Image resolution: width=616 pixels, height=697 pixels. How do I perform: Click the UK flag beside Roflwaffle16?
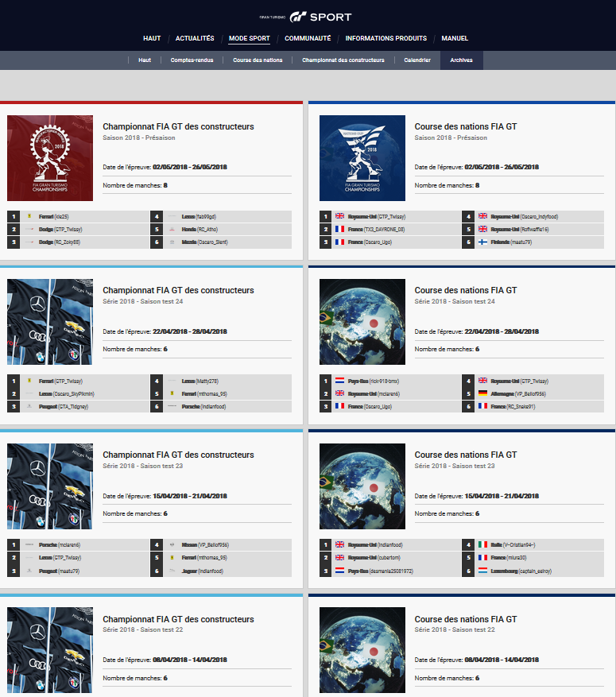pos(482,229)
